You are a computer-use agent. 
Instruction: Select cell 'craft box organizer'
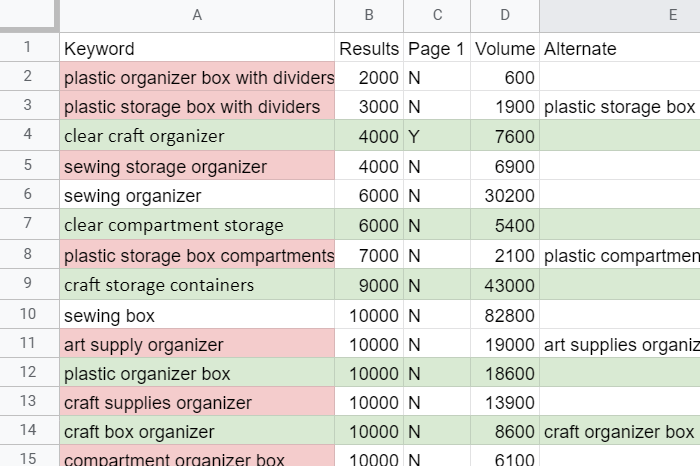(197, 431)
